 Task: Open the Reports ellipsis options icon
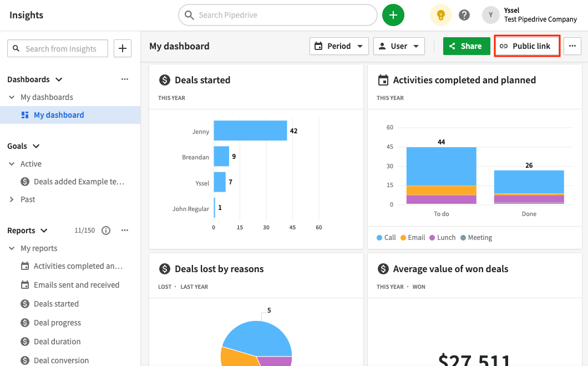point(124,230)
